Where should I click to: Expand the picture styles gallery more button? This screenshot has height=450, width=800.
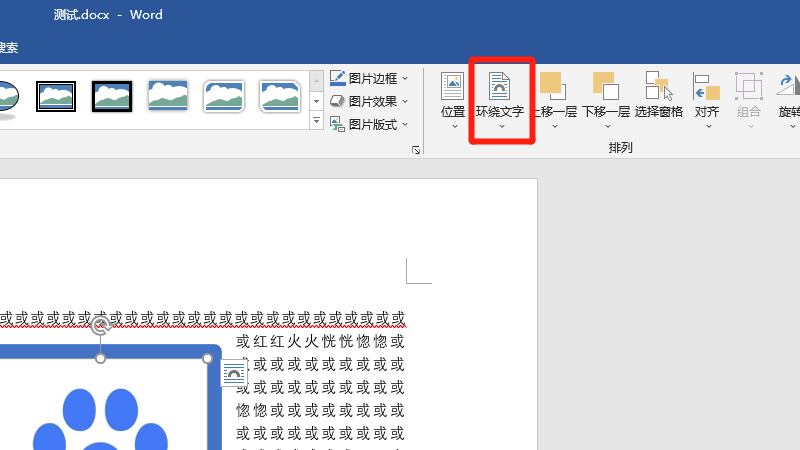(316, 122)
